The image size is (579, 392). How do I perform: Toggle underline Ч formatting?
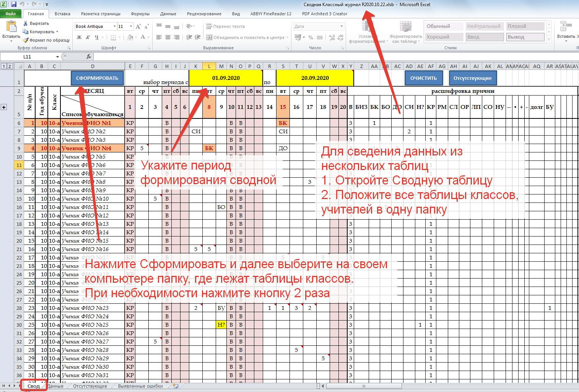pos(96,37)
